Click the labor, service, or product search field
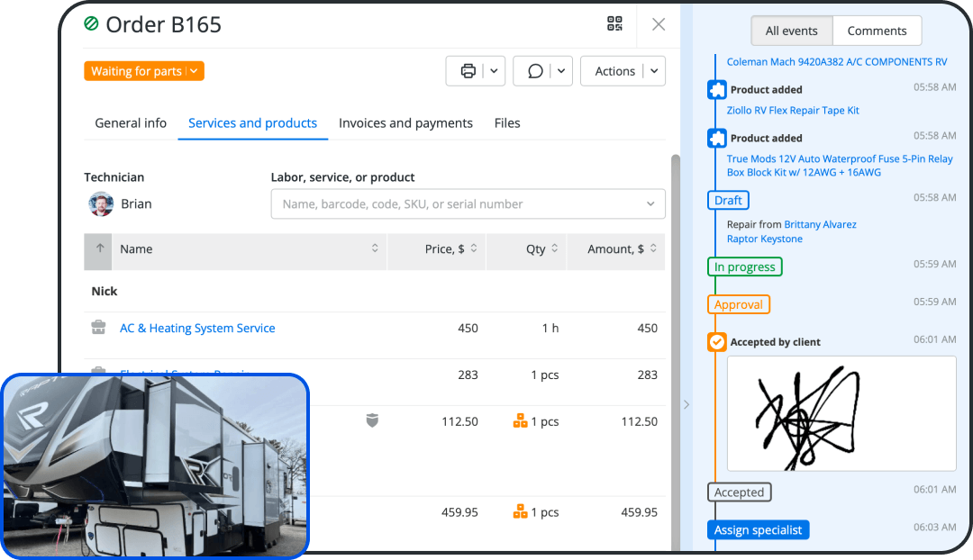Image resolution: width=973 pixels, height=560 pixels. (459, 204)
